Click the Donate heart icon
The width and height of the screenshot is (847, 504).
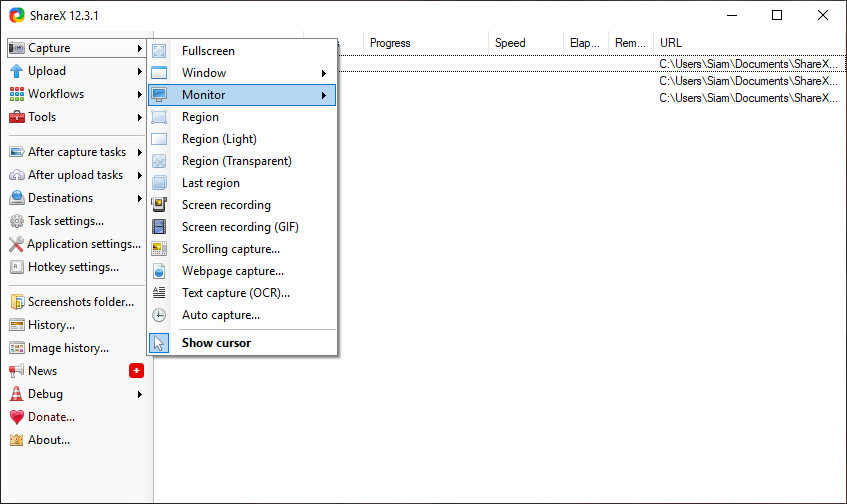tap(17, 417)
